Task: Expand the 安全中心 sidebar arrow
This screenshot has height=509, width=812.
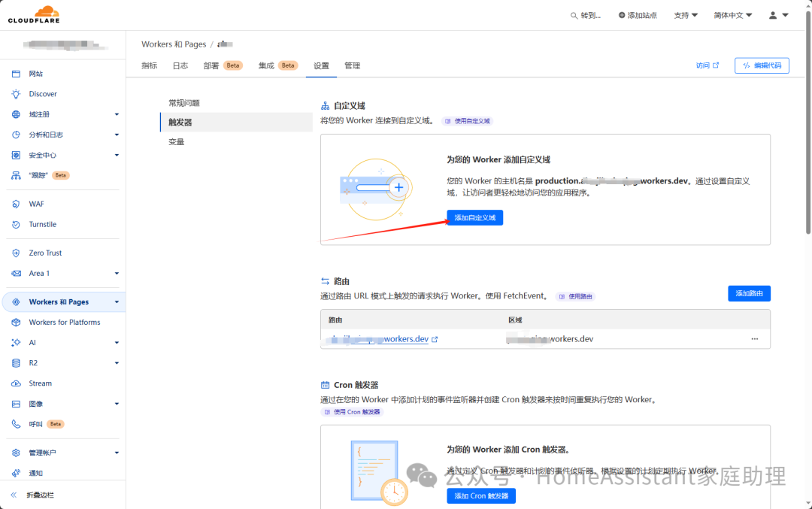Action: (x=117, y=156)
